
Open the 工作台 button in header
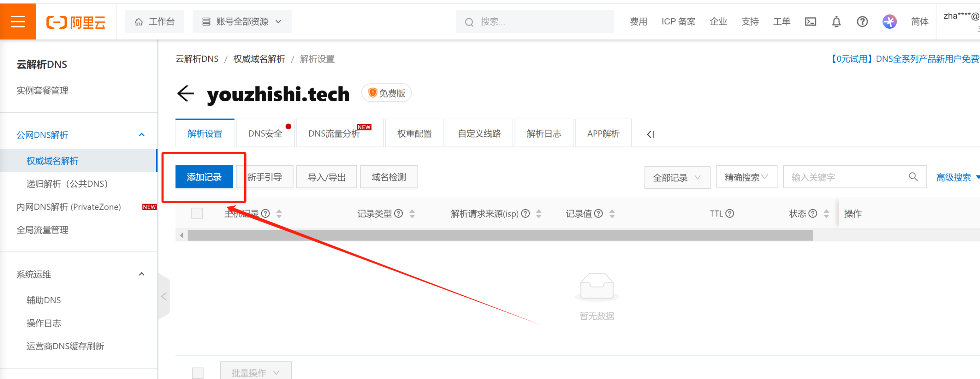pyautogui.click(x=155, y=22)
